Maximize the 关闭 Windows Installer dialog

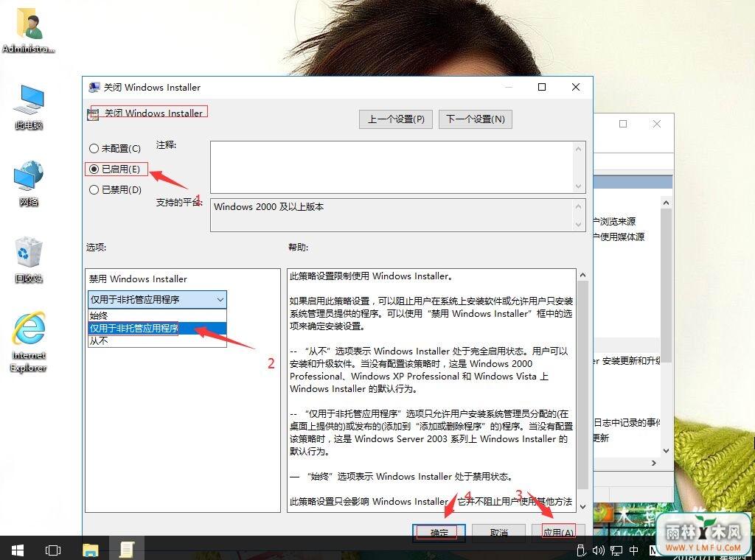point(542,87)
